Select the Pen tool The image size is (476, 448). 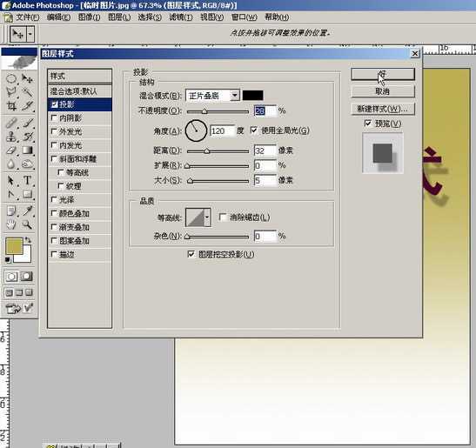(x=11, y=194)
